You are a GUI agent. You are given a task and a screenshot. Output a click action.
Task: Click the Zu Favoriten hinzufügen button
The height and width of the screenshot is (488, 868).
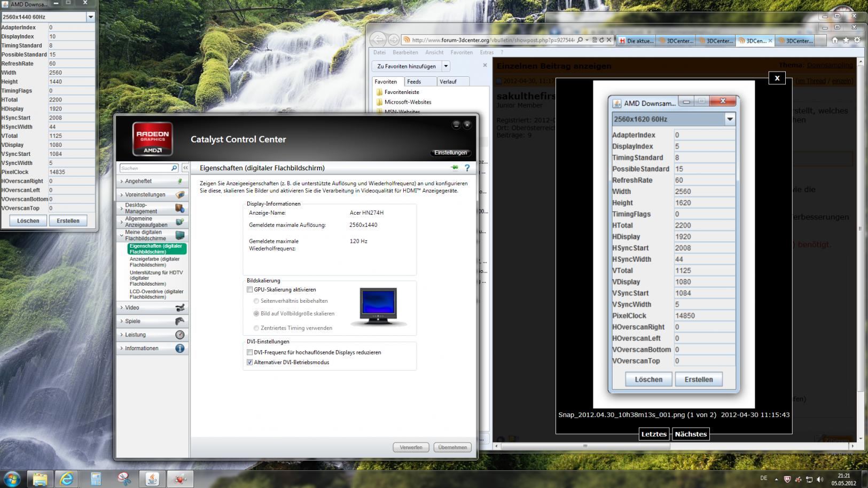click(406, 66)
